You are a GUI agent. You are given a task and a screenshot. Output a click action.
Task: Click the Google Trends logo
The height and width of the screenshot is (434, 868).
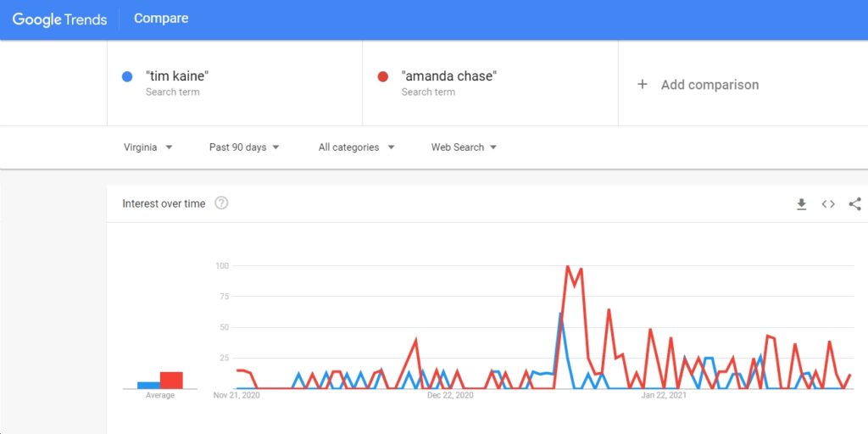click(x=60, y=19)
